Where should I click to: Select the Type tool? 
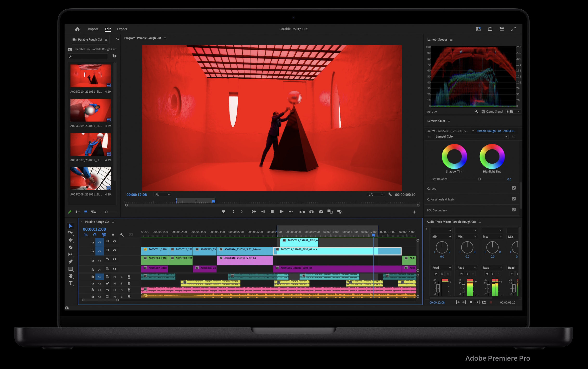click(70, 283)
